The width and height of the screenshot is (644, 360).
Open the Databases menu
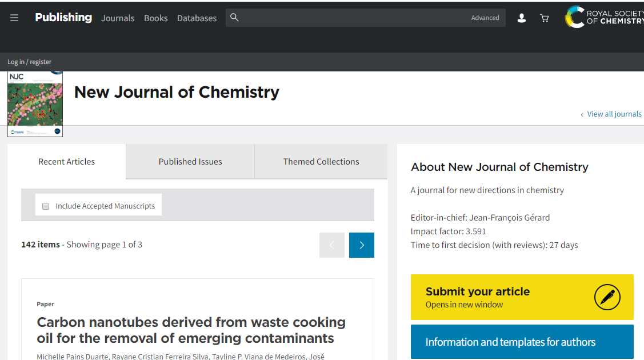click(x=197, y=18)
